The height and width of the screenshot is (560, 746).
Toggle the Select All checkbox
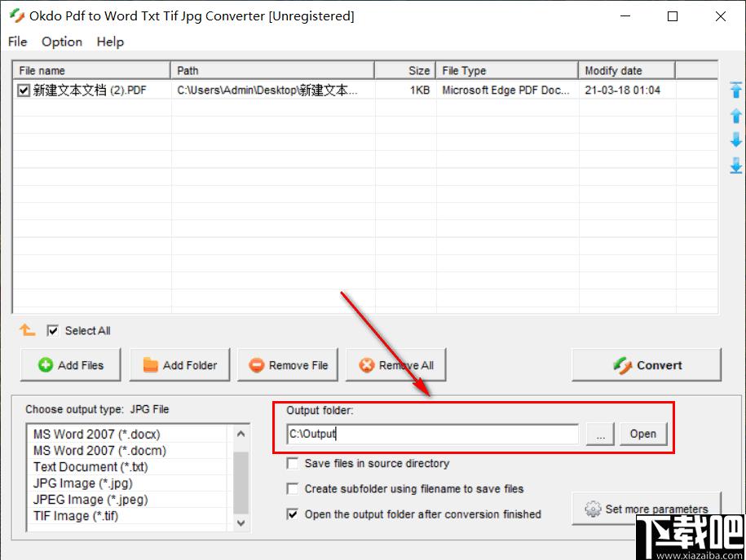click(52, 330)
